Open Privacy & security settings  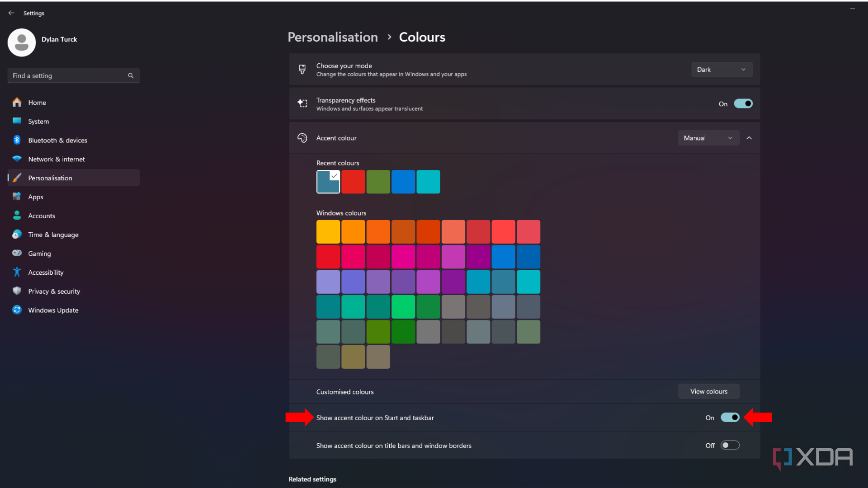tap(54, 291)
